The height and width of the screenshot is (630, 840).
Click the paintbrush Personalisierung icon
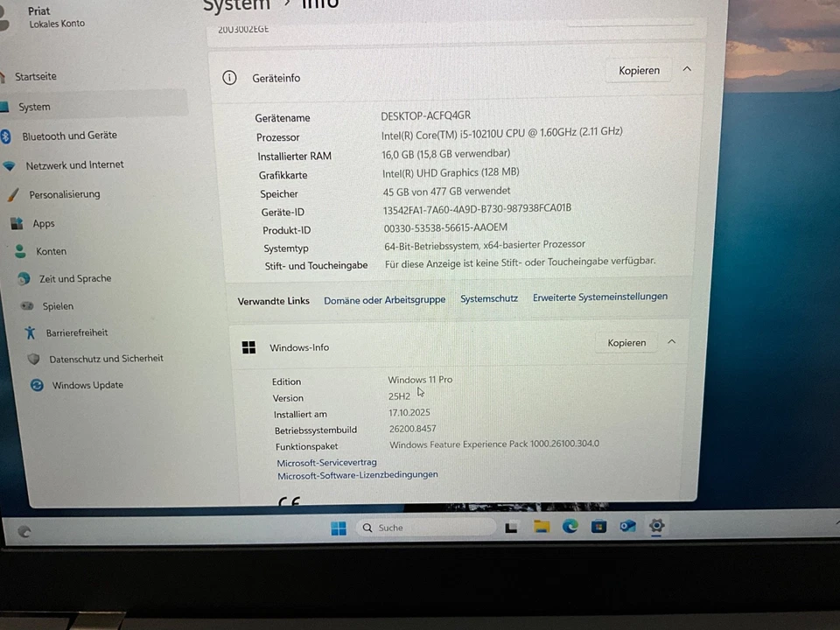coord(13,195)
